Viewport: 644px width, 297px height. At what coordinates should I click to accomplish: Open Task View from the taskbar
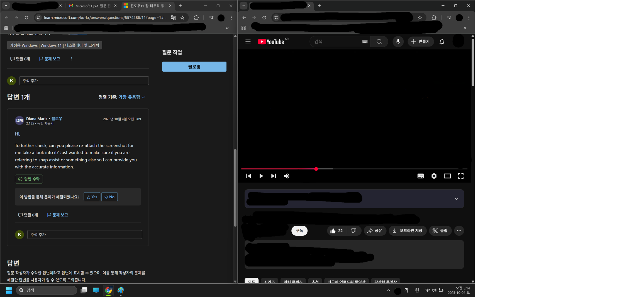[x=84, y=290]
